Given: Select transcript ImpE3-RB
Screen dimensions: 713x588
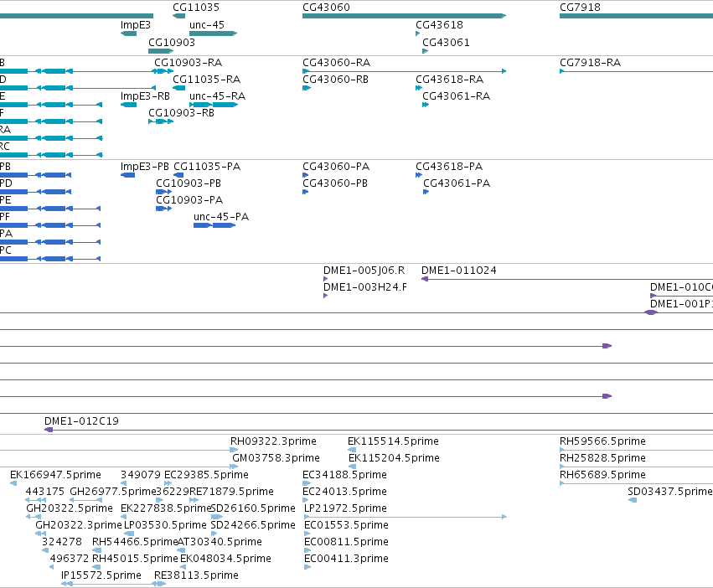Looking at the screenshot, I should click(145, 96).
